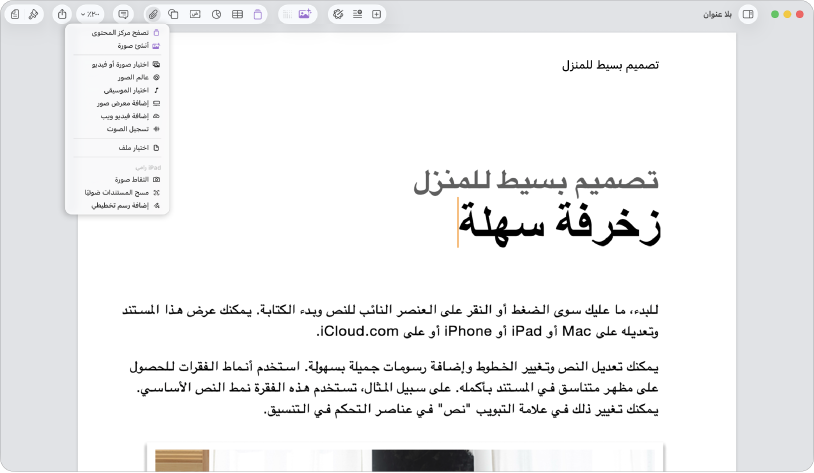Open the purple Content Hub toolbar icon

coord(258,15)
